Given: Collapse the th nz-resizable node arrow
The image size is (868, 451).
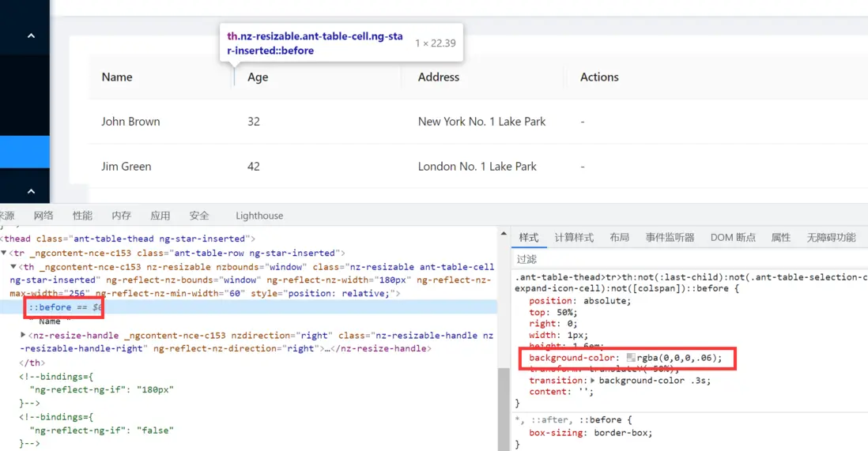Looking at the screenshot, I should [x=13, y=267].
